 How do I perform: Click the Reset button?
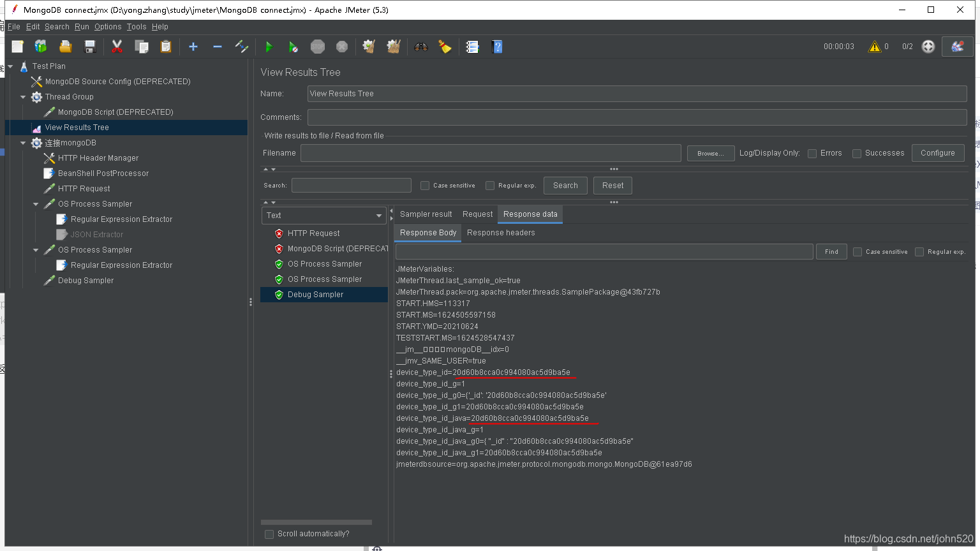(612, 186)
